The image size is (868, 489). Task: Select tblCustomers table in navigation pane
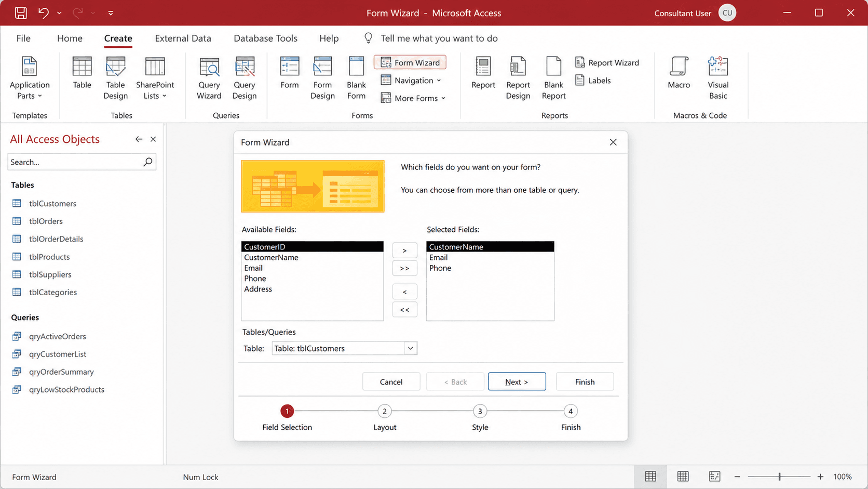[x=52, y=204]
